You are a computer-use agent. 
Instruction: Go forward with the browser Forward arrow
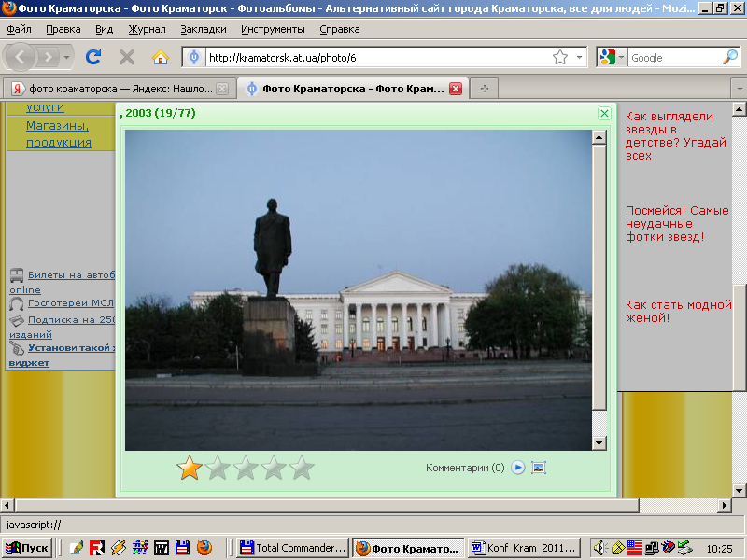click(48, 58)
